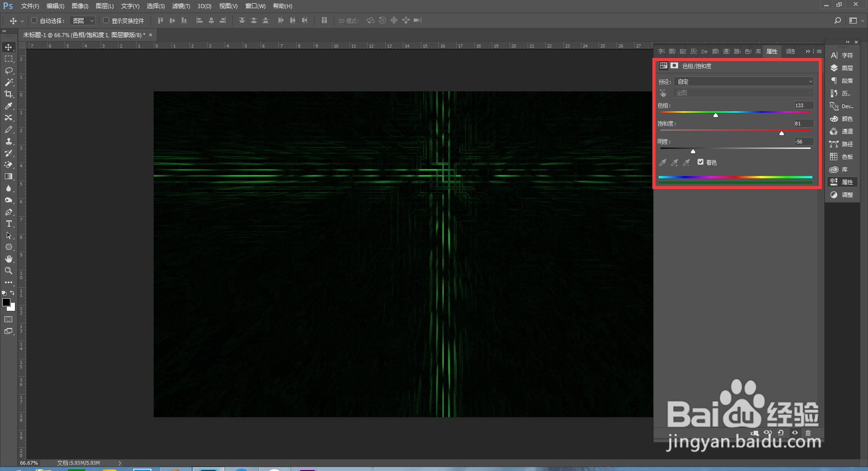Open the 图层 (Layers) collapsed panel
Viewport: 868px width, 471px height.
pyautogui.click(x=842, y=68)
